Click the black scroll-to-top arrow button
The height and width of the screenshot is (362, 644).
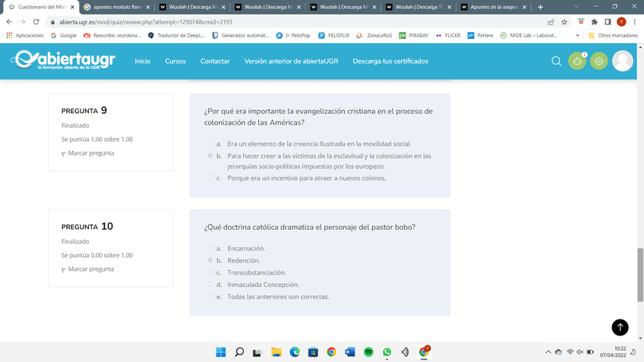620,327
